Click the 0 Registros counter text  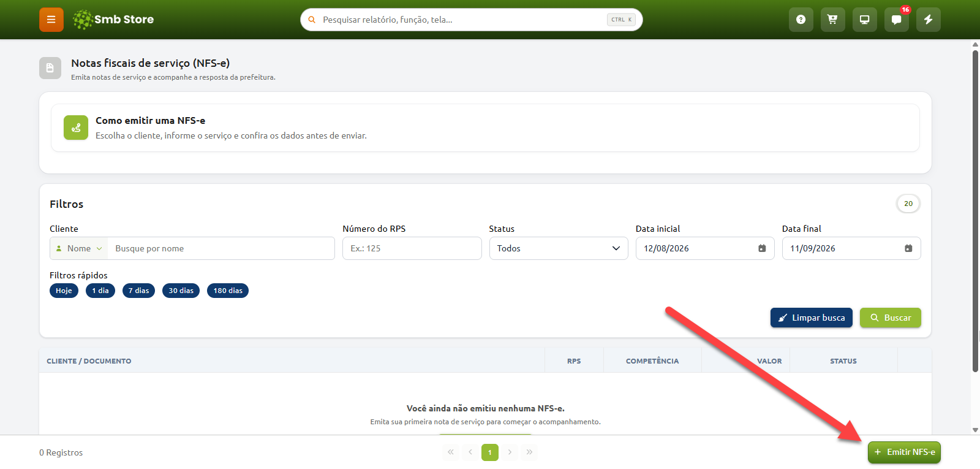pyautogui.click(x=61, y=452)
